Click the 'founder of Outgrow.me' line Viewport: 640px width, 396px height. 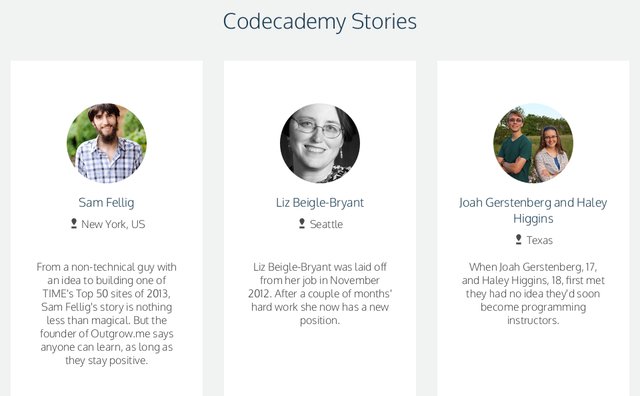(107, 334)
